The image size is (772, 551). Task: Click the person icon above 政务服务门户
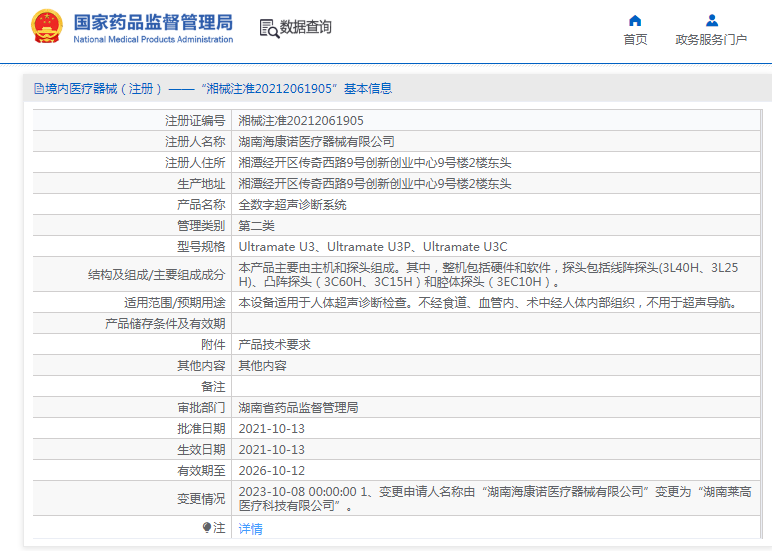point(711,20)
